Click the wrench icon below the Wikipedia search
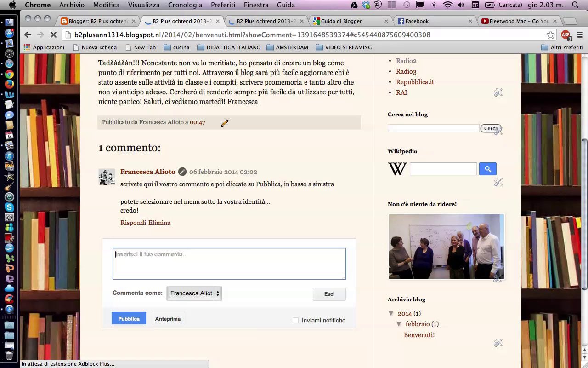Screen dimensions: 588x368 [498, 182]
